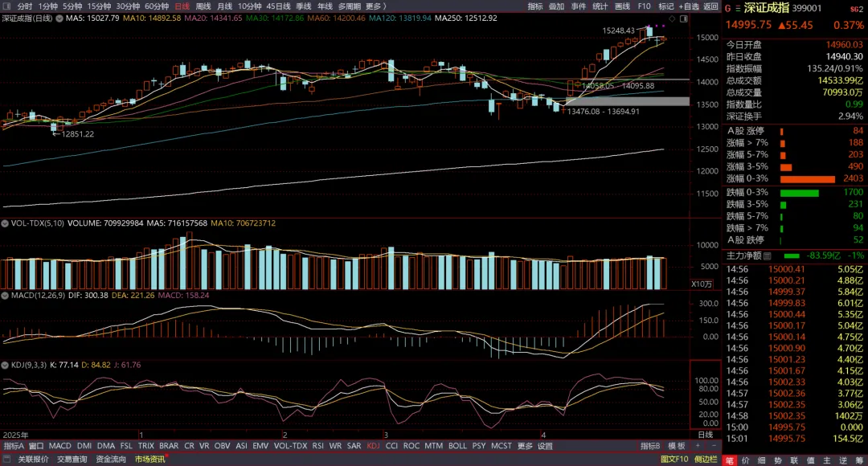Add to watchlist with +自选
This screenshot has height=466, width=868.
690,6
